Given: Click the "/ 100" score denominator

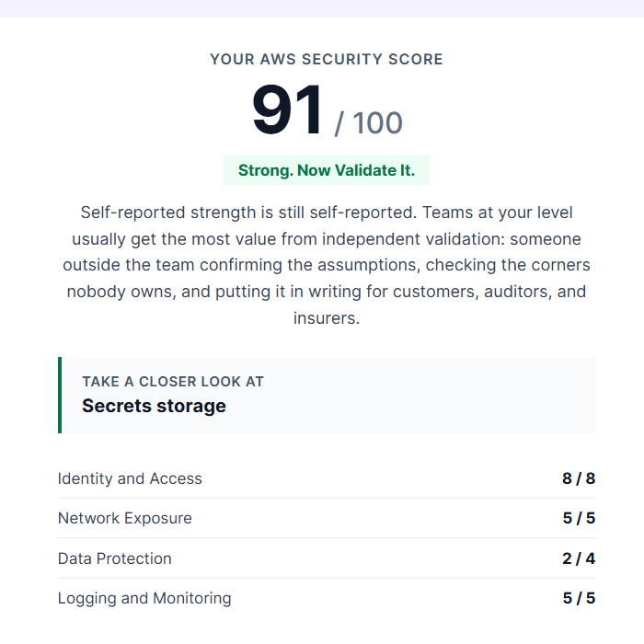Looking at the screenshot, I should 368,122.
